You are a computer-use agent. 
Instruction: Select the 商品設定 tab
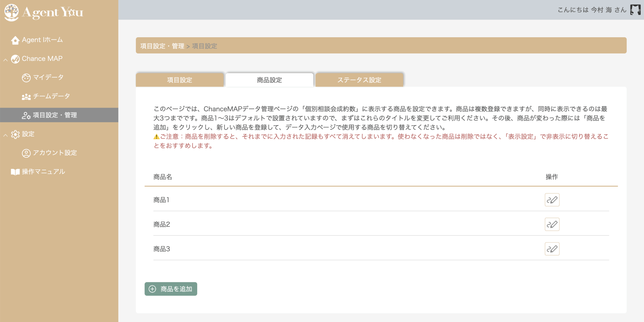(x=269, y=80)
